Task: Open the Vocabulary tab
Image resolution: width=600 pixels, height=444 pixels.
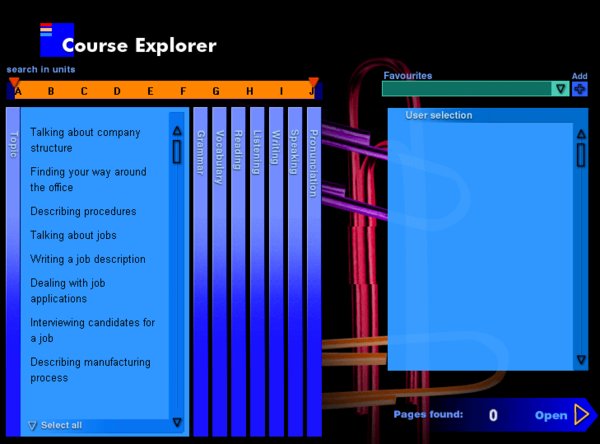Action: tap(219, 158)
